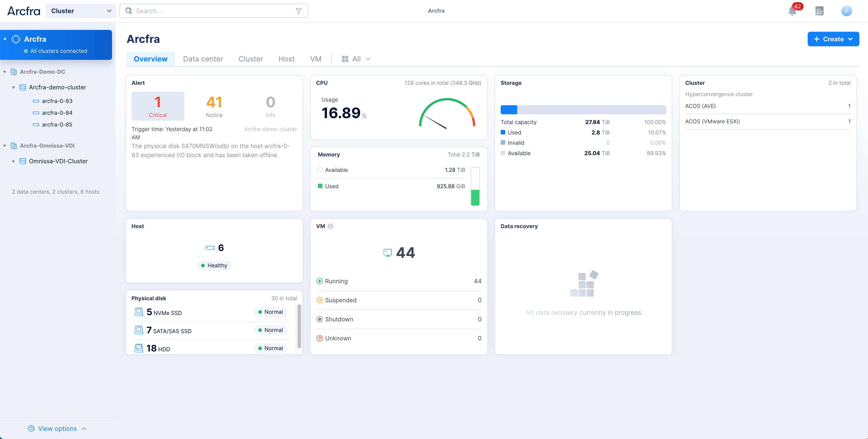Image resolution: width=868 pixels, height=439 pixels.
Task: Click the Running status icon
Action: pyautogui.click(x=319, y=281)
